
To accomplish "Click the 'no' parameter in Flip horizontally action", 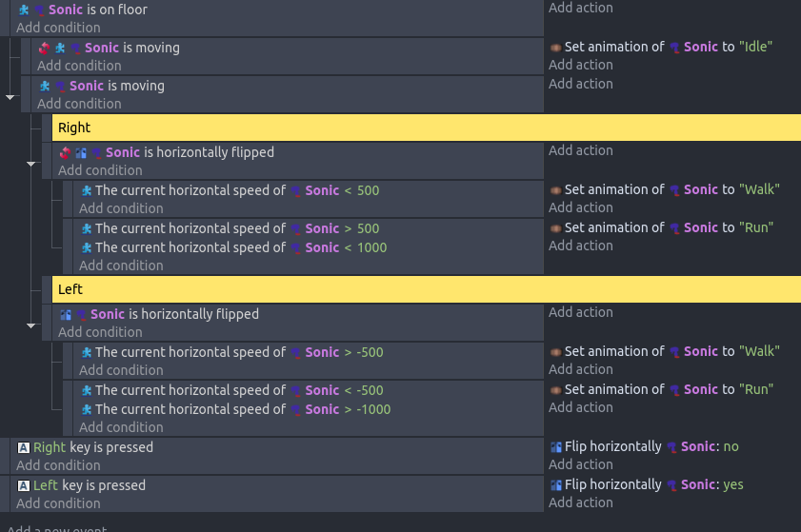I will tap(731, 446).
